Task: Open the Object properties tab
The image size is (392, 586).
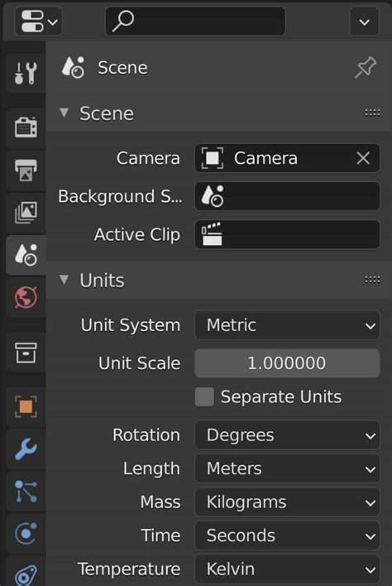Action: click(26, 406)
